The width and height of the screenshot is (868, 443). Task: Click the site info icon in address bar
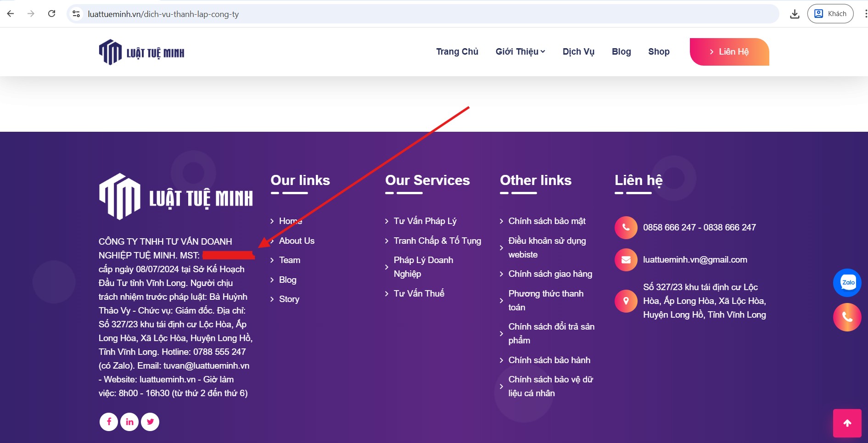pos(77,14)
